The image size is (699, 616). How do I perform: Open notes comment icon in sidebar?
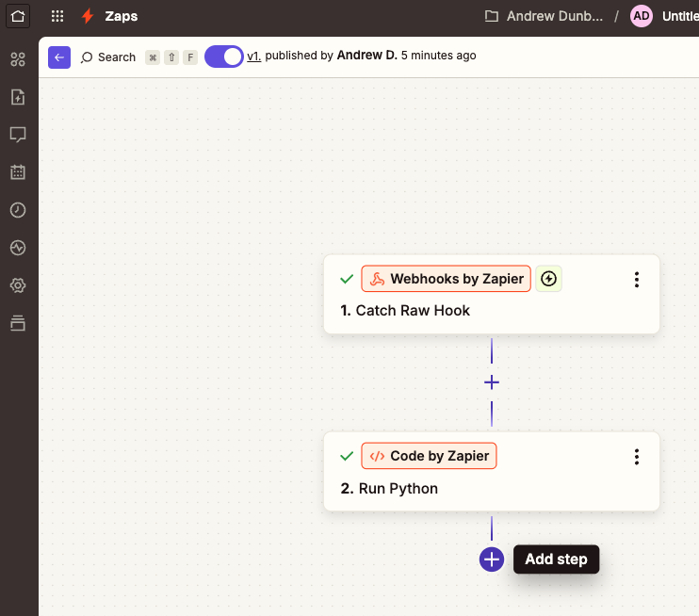pos(18,135)
